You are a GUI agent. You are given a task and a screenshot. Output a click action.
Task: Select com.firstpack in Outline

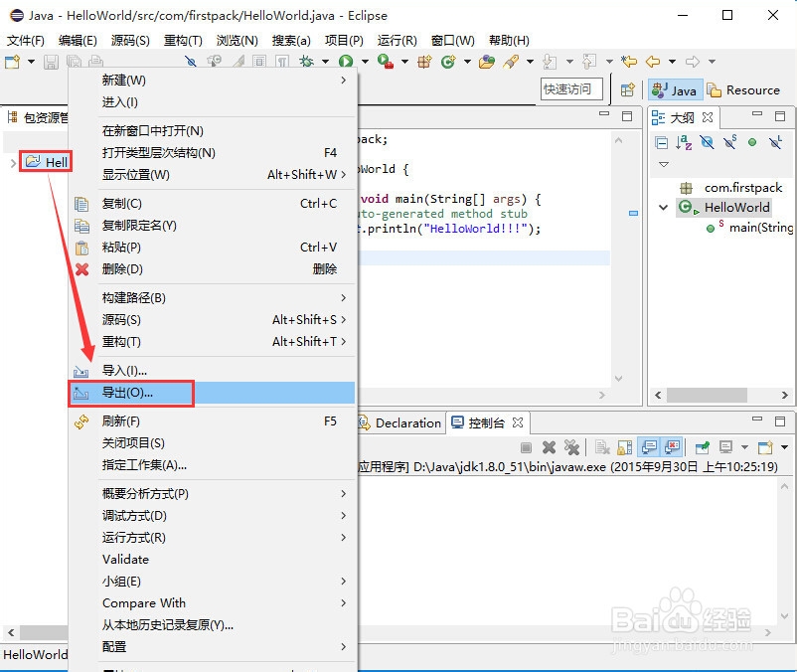click(x=742, y=188)
